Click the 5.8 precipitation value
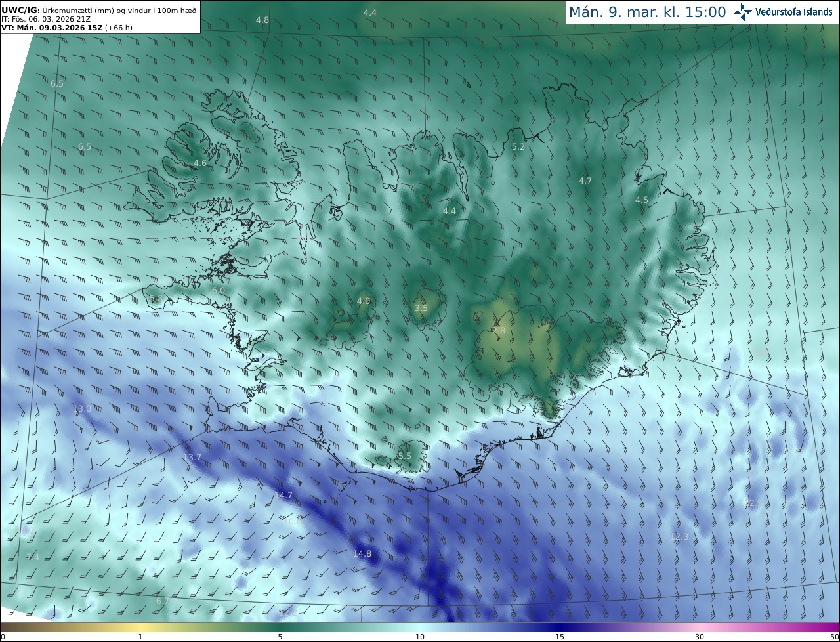Screen dimensions: 840x642 (x=156, y=299)
